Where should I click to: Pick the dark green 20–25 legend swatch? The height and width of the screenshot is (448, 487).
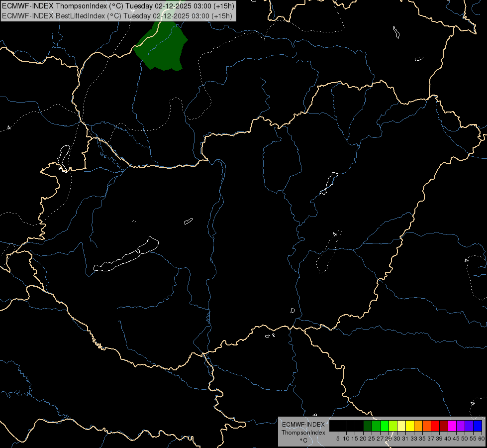368,426
